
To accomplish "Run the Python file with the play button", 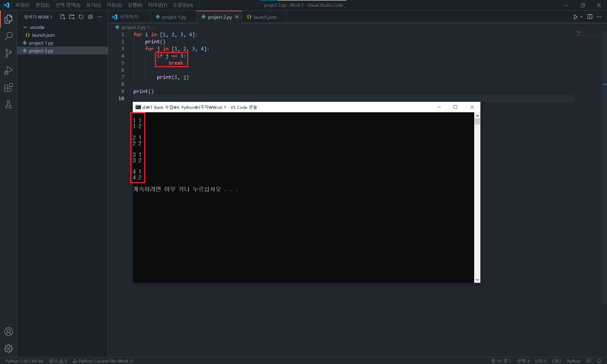I will coord(575,17).
